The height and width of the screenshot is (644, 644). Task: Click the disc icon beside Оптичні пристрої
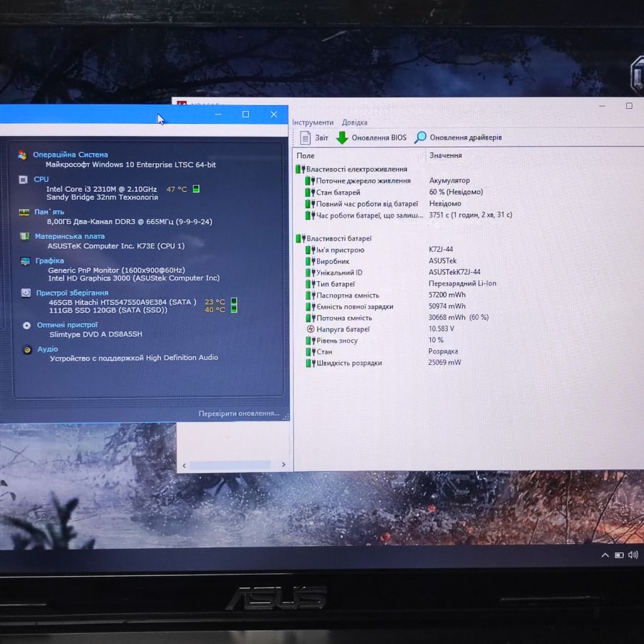26,326
